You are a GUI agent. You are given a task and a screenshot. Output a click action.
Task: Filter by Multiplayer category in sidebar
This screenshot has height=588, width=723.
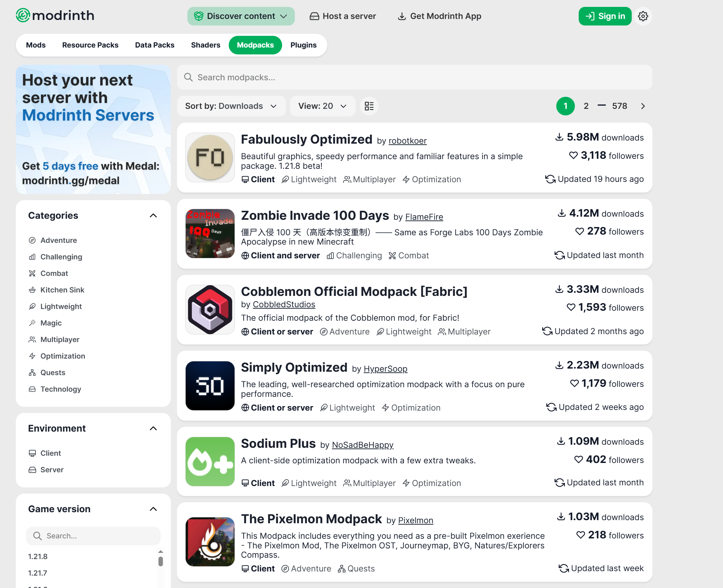pos(54,340)
